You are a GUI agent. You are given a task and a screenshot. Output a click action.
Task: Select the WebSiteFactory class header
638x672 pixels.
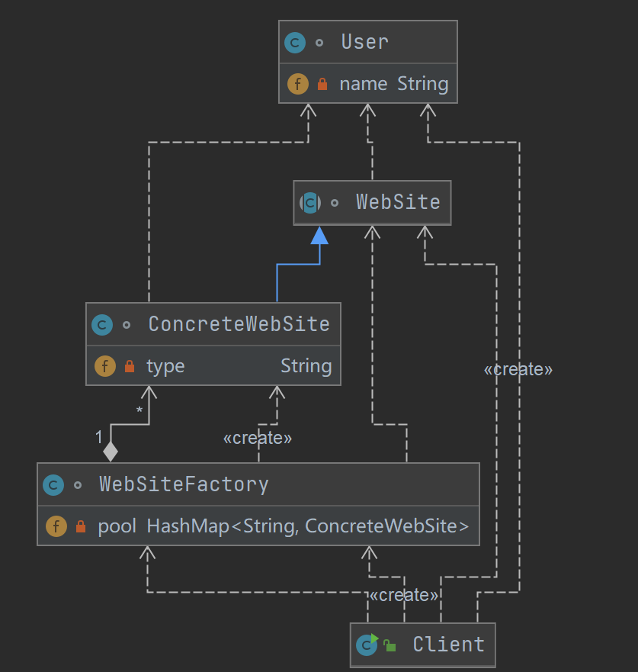(184, 484)
